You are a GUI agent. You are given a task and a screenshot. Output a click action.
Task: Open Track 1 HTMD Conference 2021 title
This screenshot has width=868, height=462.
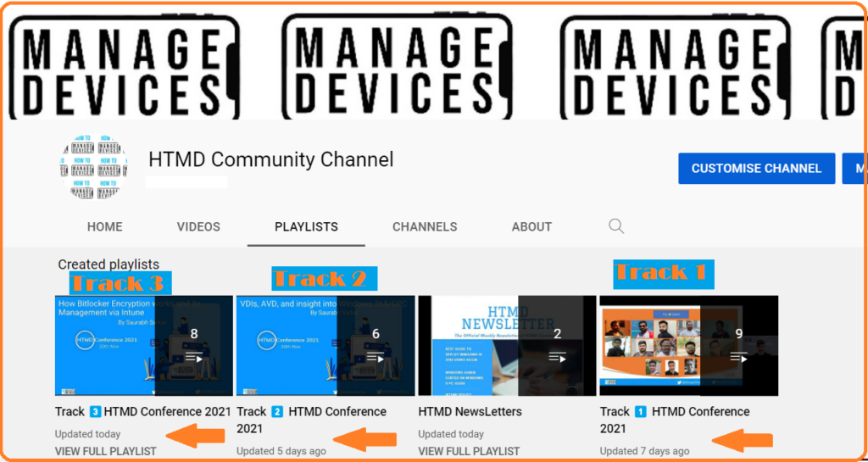point(675,420)
